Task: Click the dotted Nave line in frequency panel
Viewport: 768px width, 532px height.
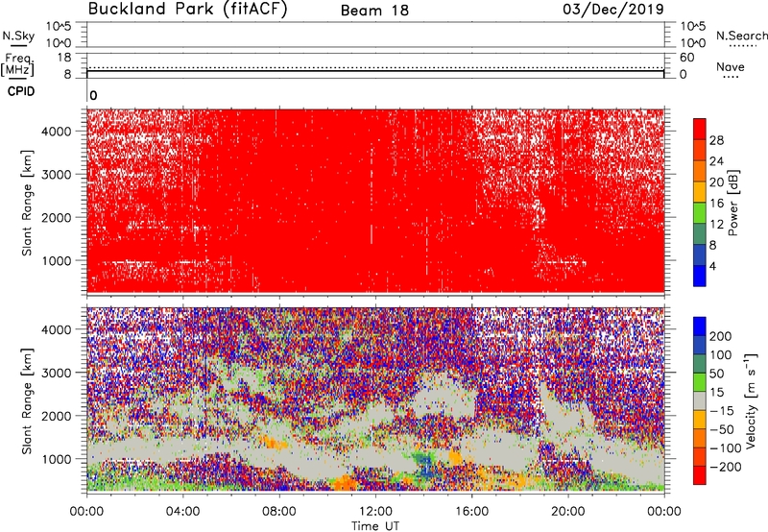Action: [x=375, y=67]
